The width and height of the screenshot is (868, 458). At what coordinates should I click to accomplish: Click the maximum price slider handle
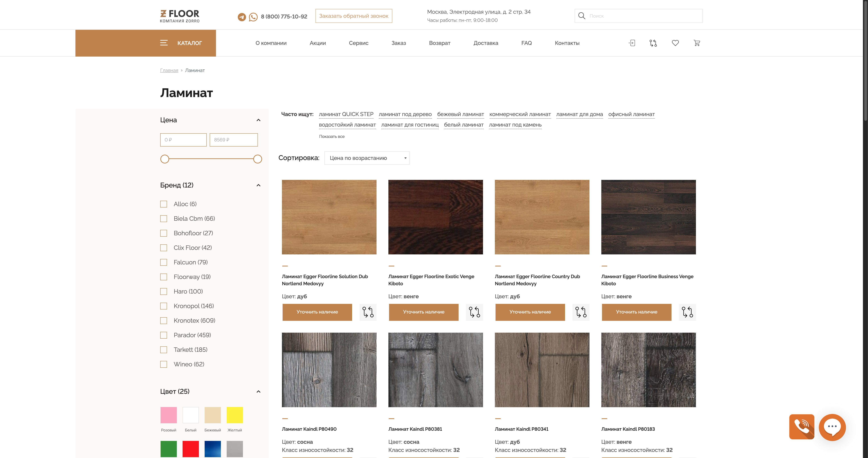[258, 159]
